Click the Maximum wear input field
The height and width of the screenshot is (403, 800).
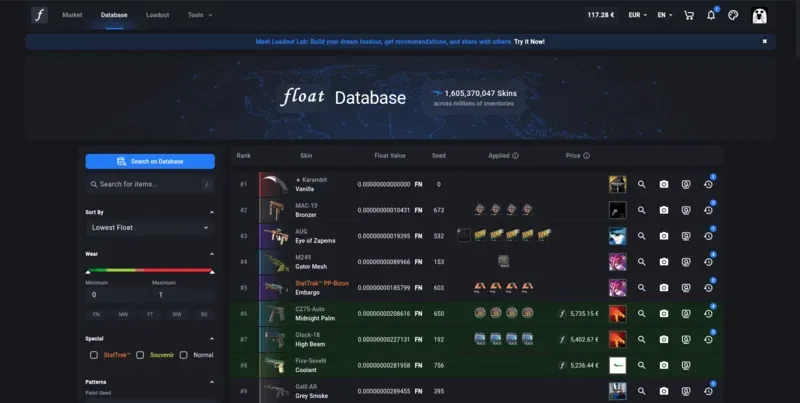tap(183, 294)
